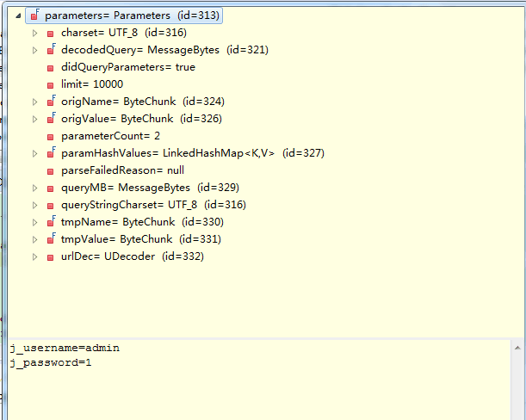Expand the urlDec UDecoder node
526x420 pixels.
pos(34,257)
